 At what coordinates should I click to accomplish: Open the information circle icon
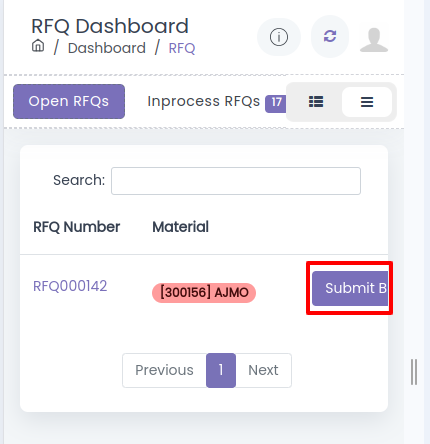pyautogui.click(x=279, y=37)
